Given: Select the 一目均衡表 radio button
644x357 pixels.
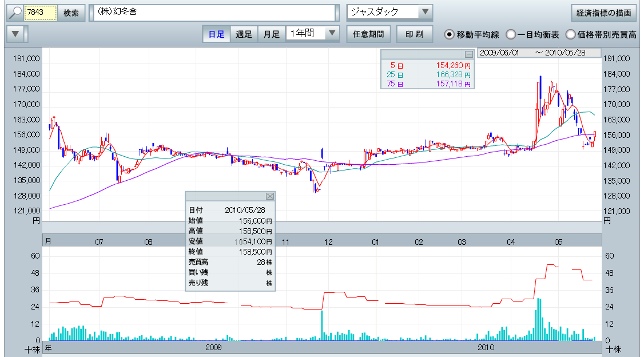Looking at the screenshot, I should click(511, 34).
